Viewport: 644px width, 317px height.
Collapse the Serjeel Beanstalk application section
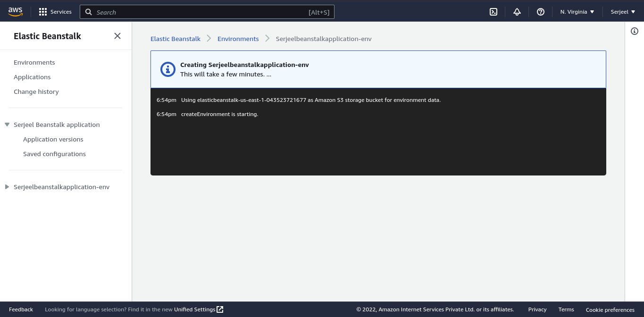coord(7,125)
